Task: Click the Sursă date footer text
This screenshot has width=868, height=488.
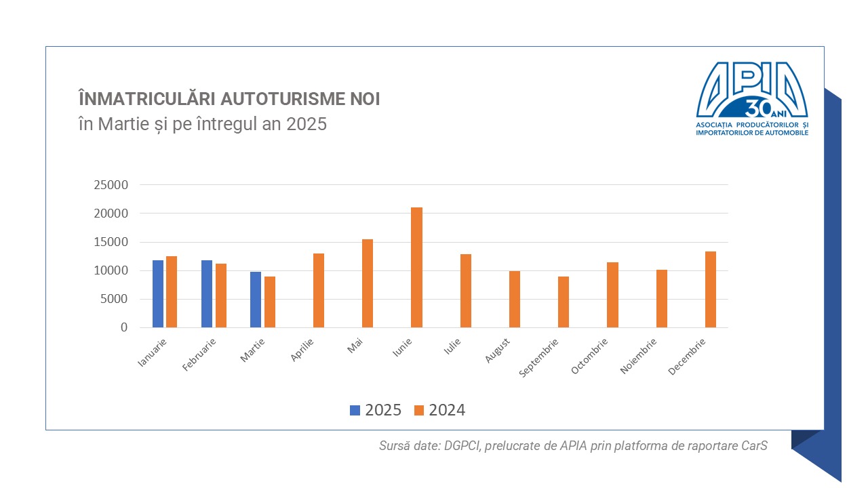Action: [x=573, y=446]
